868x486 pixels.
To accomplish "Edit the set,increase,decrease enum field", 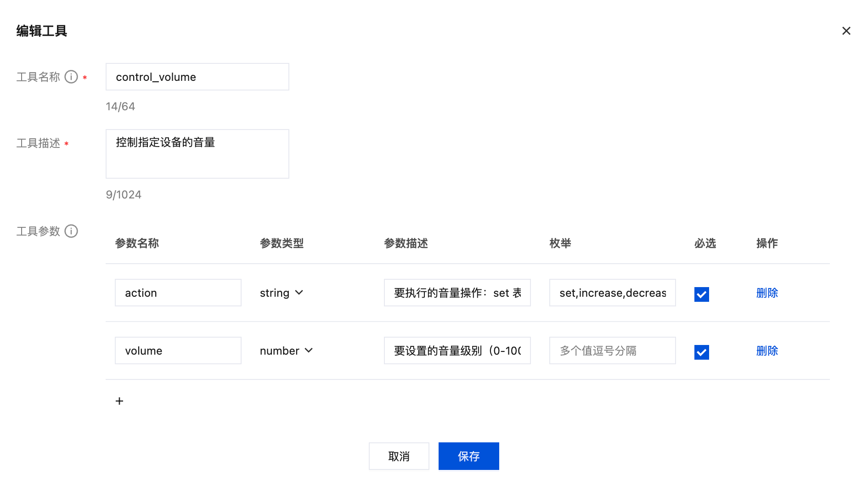I will (x=612, y=293).
